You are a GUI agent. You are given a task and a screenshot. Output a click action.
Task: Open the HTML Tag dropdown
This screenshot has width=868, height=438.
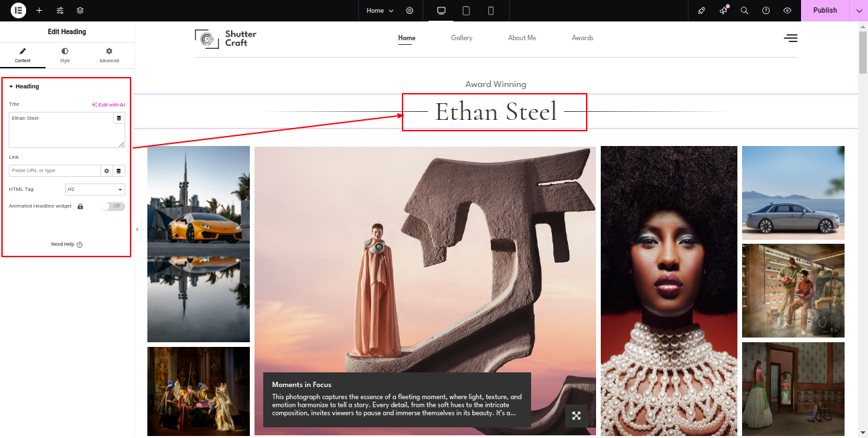[x=95, y=190]
